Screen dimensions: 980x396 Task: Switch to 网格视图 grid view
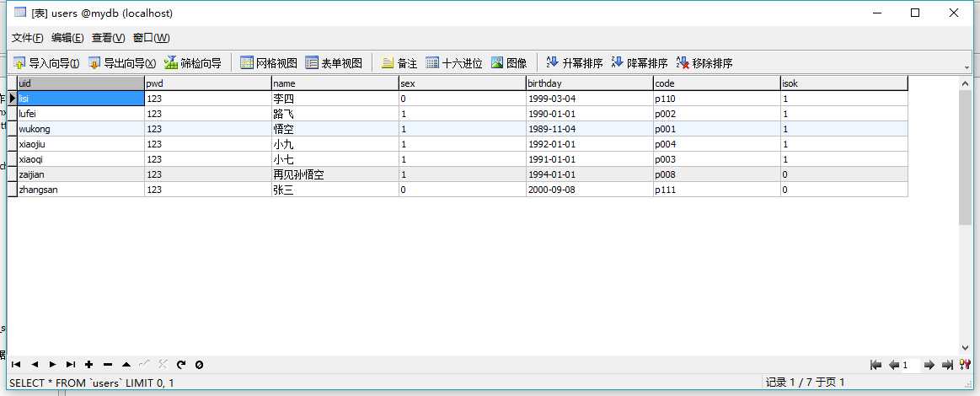(x=269, y=63)
